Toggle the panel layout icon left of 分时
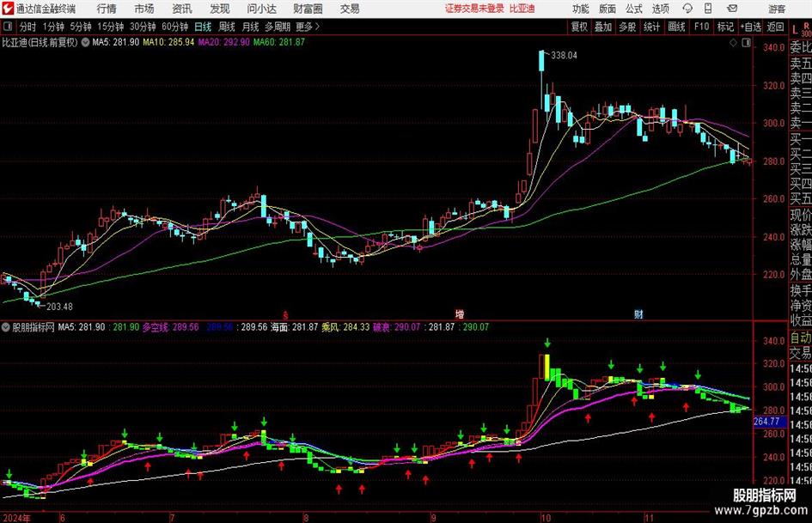The image size is (812, 523). (x=8, y=27)
